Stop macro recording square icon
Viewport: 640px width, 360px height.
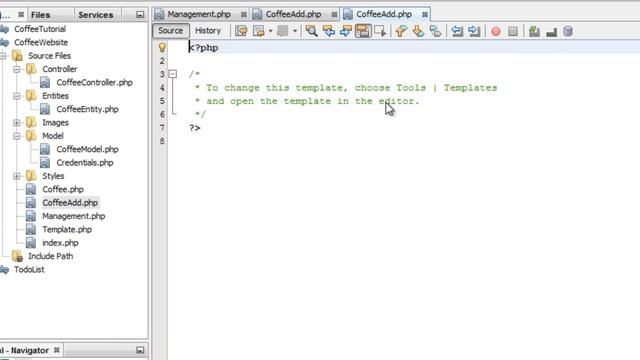[x=513, y=31]
